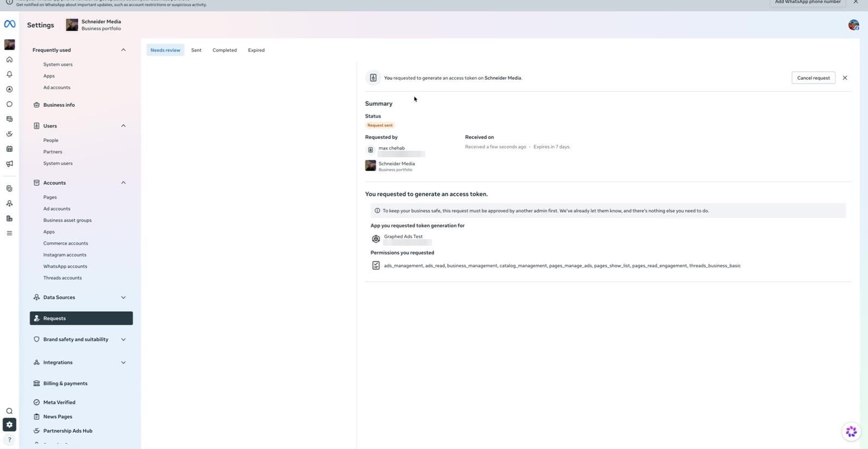868x449 pixels.
Task: Open Pages under Accounts
Action: click(x=50, y=197)
